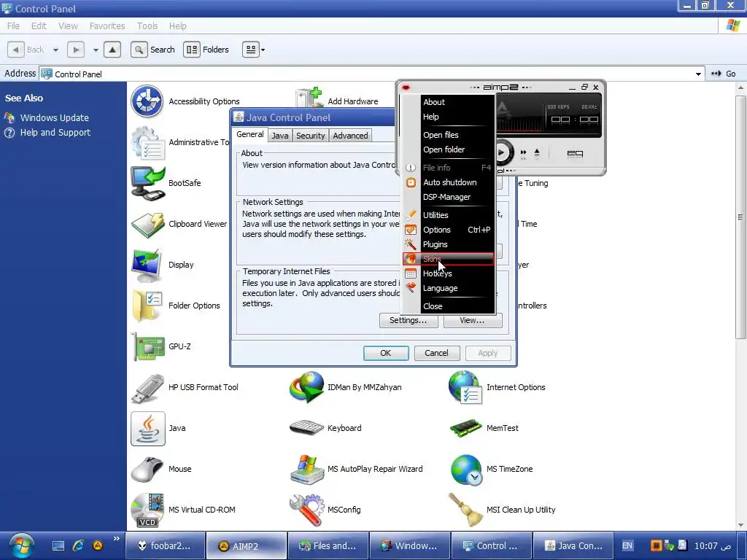The width and height of the screenshot is (747, 560).
Task: Expand the taskbar quick launch chevron
Action: coord(117,539)
